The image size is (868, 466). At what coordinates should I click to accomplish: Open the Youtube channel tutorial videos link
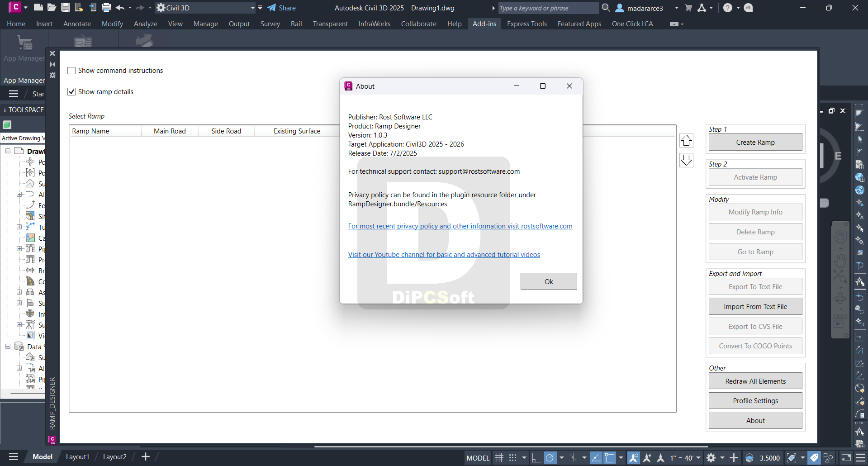pyautogui.click(x=444, y=255)
